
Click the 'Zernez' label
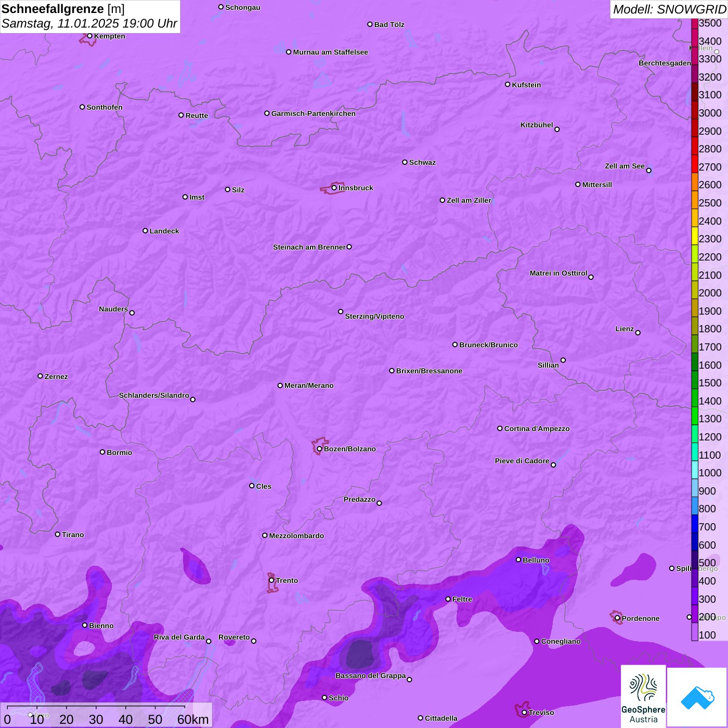tap(56, 376)
